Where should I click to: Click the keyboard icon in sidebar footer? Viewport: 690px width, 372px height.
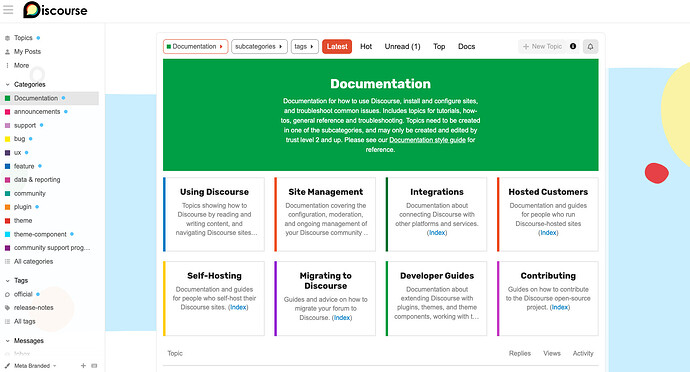tap(94, 365)
